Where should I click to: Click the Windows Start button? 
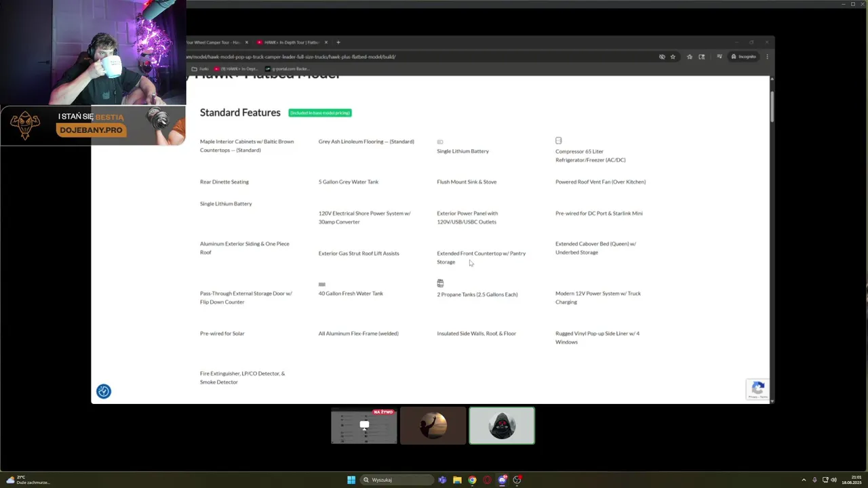351,480
